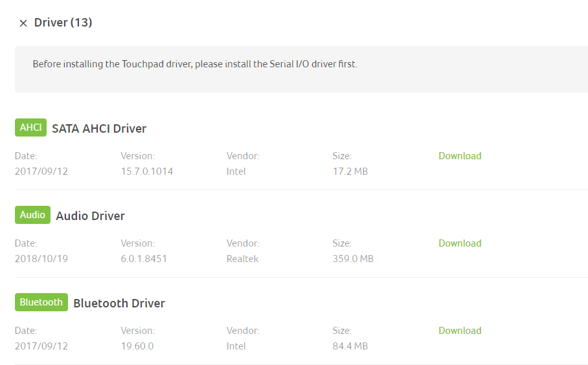Click the green Bluetooth category badge
The height and width of the screenshot is (365, 588).
tap(41, 302)
